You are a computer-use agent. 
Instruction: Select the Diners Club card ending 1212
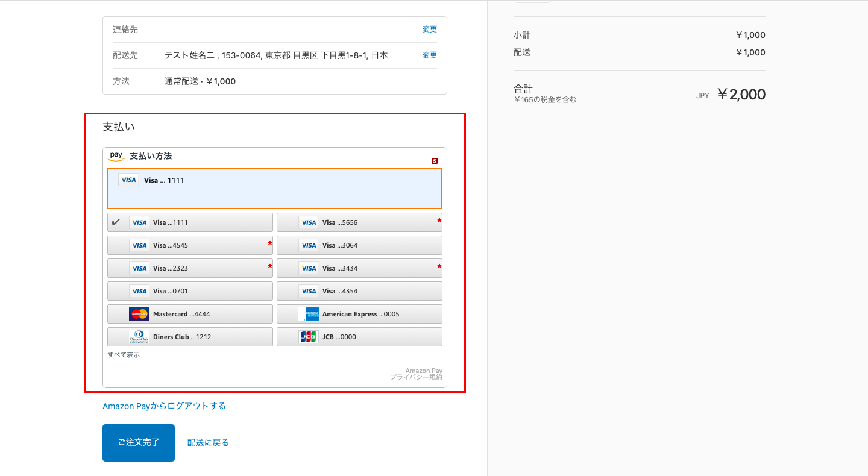(x=190, y=337)
